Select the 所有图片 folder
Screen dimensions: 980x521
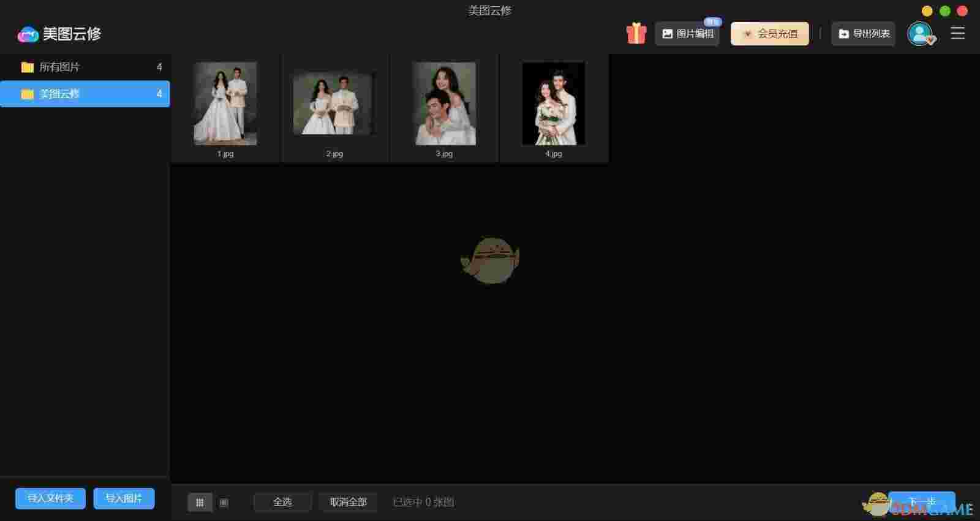coord(85,67)
